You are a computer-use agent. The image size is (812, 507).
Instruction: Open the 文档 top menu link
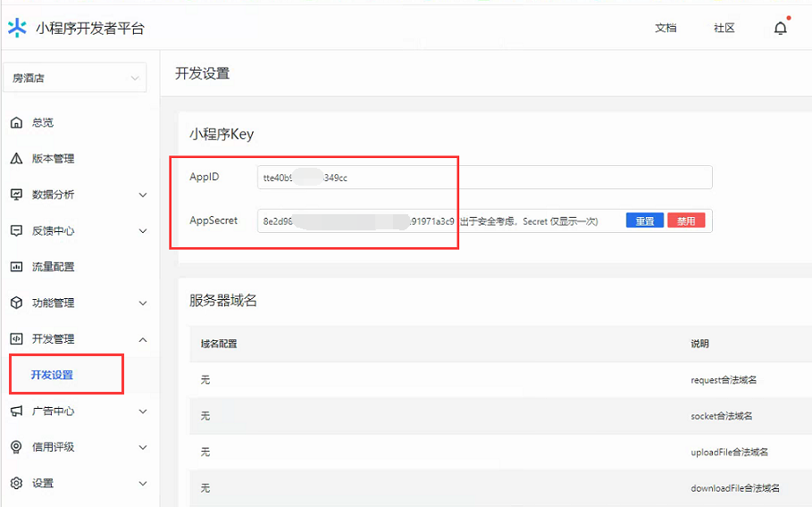pyautogui.click(x=666, y=29)
